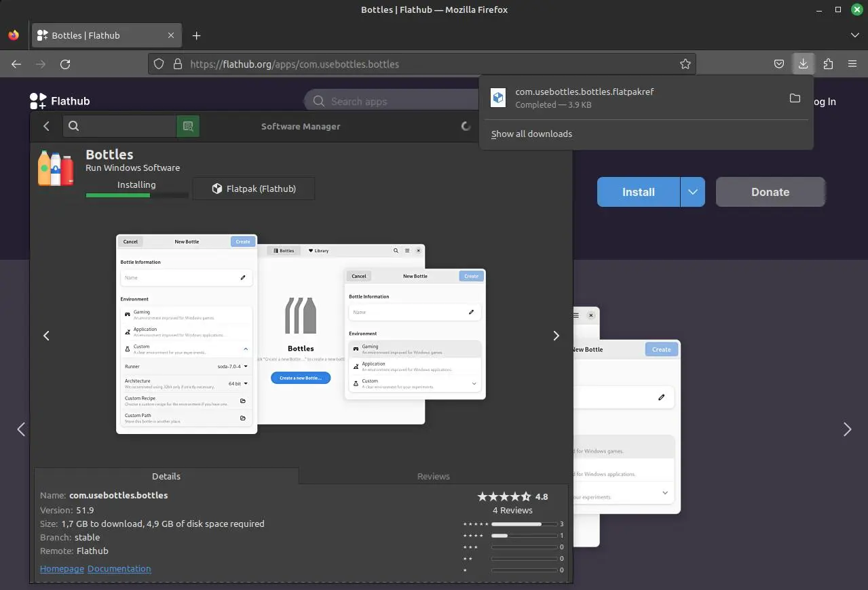Open a new tab with plus button
This screenshot has width=868, height=590.
[196, 35]
